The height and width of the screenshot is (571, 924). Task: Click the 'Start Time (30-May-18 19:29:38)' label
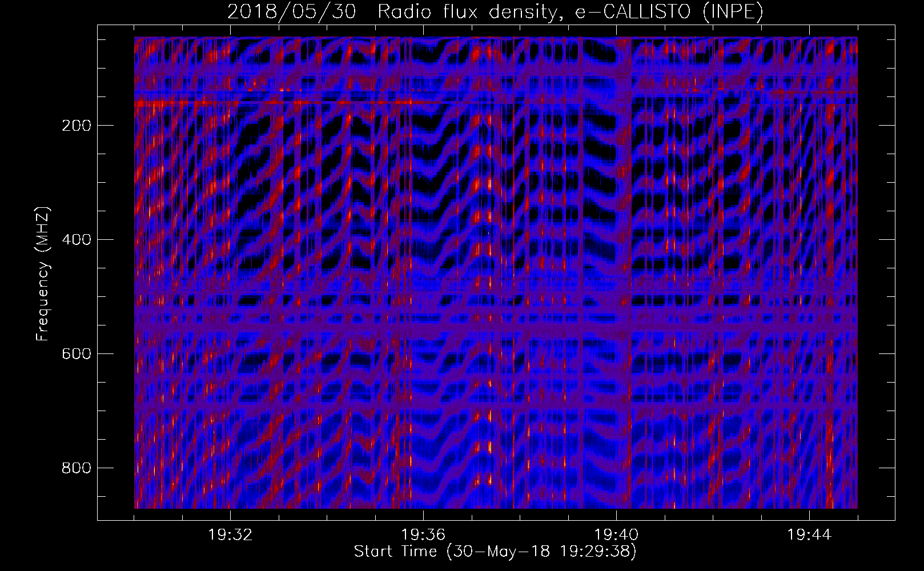click(495, 552)
